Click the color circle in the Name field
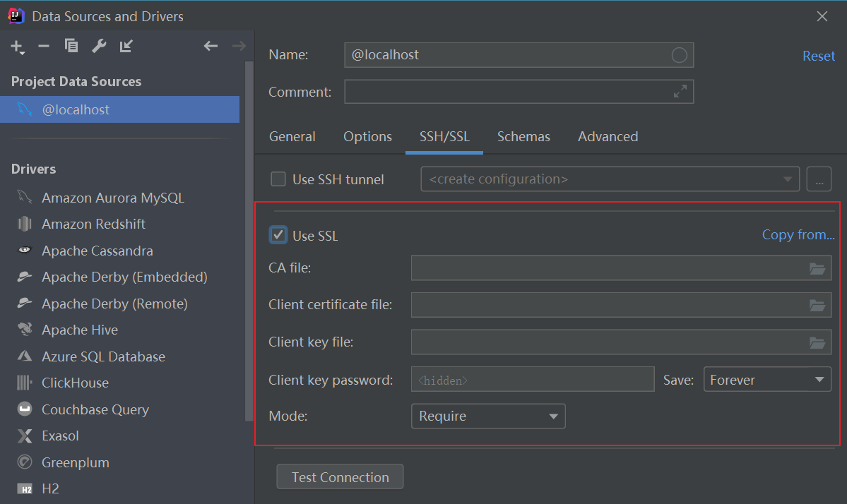 [679, 55]
